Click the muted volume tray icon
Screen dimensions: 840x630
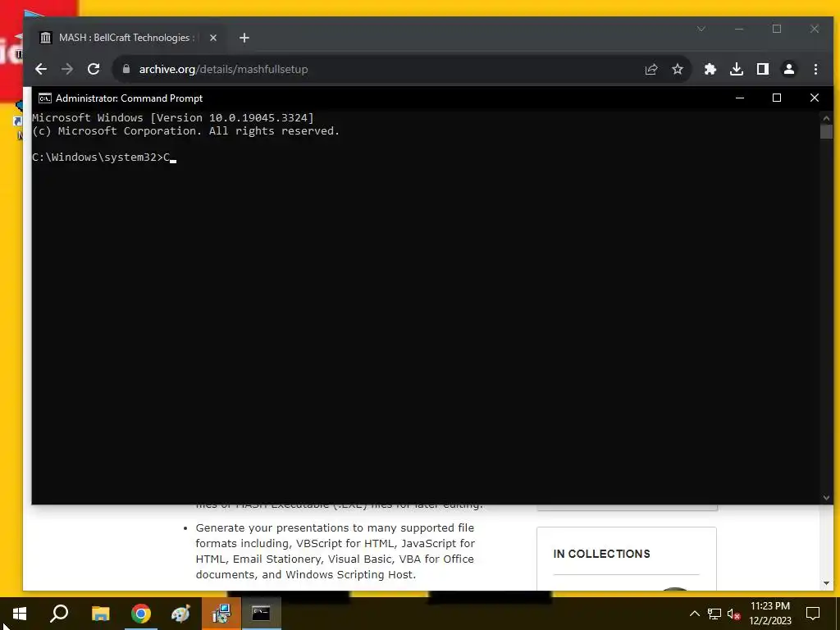tap(734, 614)
